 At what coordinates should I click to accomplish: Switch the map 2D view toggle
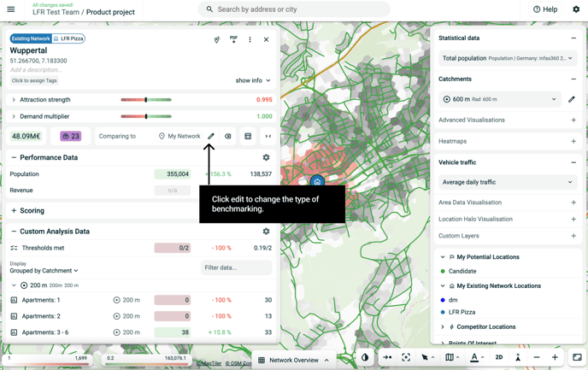pyautogui.click(x=499, y=358)
